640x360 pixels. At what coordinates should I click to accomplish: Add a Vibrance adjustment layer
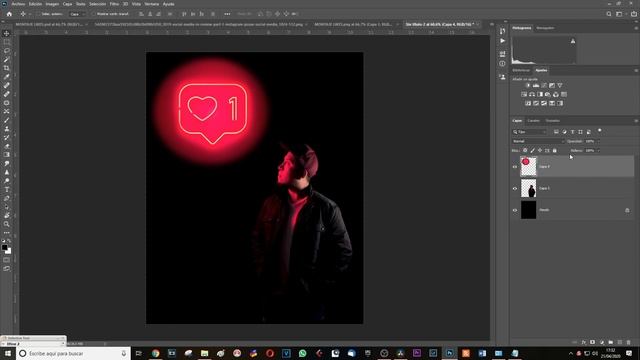point(560,85)
